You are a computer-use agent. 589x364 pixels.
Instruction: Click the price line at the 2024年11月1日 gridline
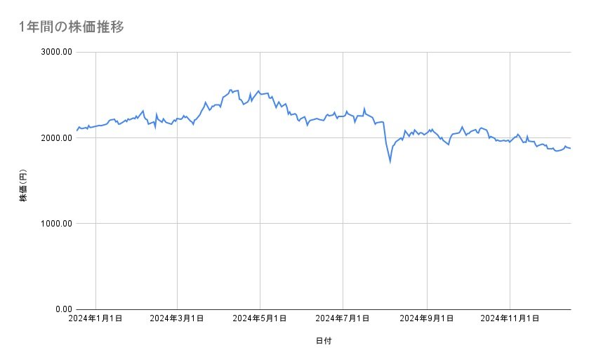pyautogui.click(x=510, y=140)
